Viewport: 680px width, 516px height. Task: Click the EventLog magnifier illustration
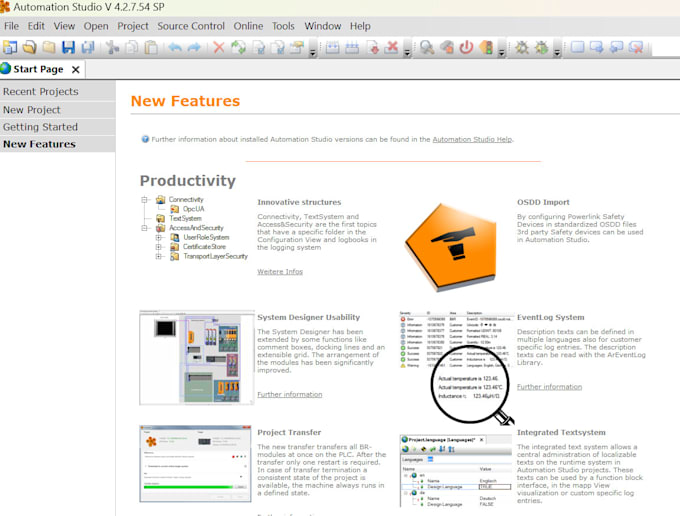tap(456, 368)
